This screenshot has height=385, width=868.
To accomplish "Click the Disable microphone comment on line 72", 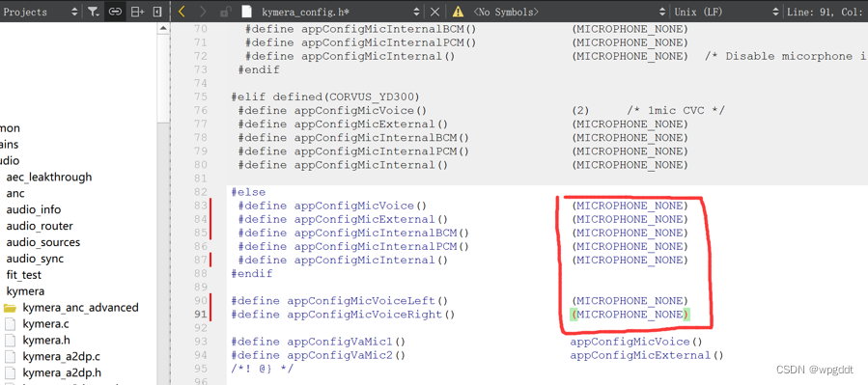I will click(786, 56).
